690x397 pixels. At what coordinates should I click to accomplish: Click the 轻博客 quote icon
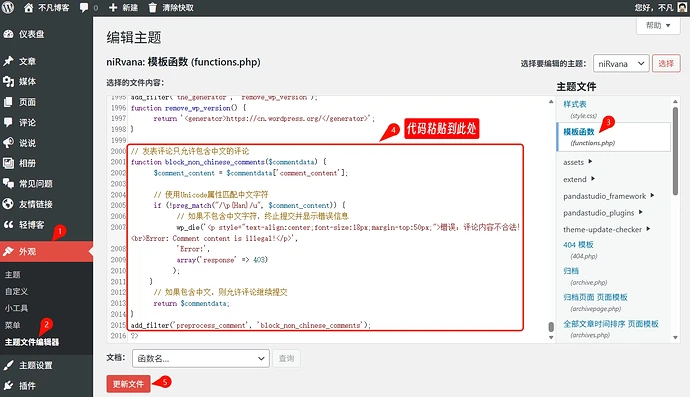8,224
